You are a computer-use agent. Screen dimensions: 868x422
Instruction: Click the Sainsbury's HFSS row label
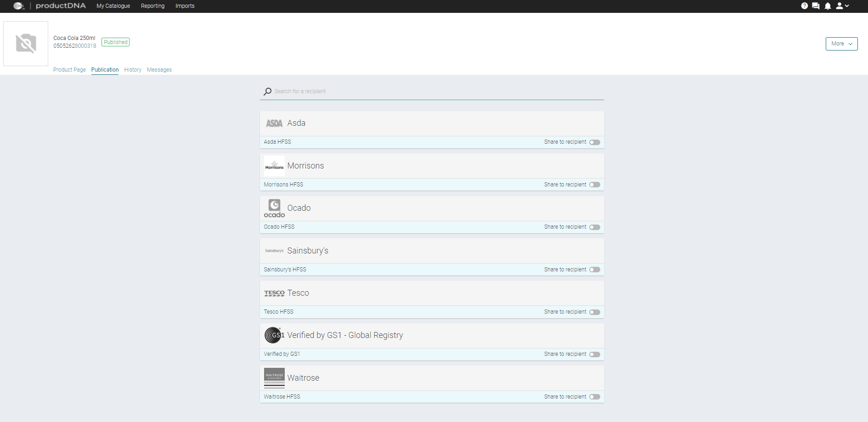(285, 270)
